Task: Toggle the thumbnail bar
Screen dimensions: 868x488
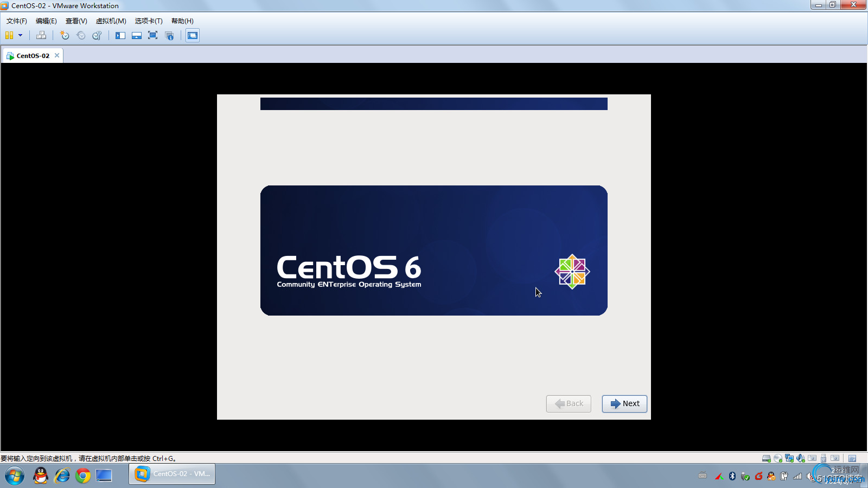Action: click(137, 35)
